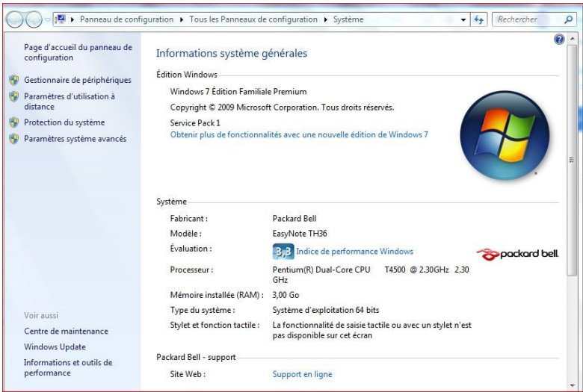Open Informations et outils de performance
This screenshot has height=392, width=583.
point(68,367)
